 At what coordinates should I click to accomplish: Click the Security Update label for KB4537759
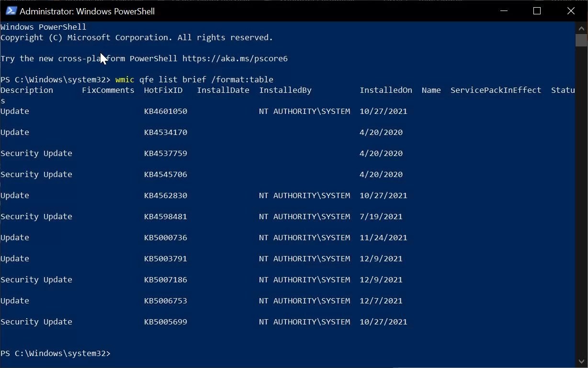tap(36, 153)
